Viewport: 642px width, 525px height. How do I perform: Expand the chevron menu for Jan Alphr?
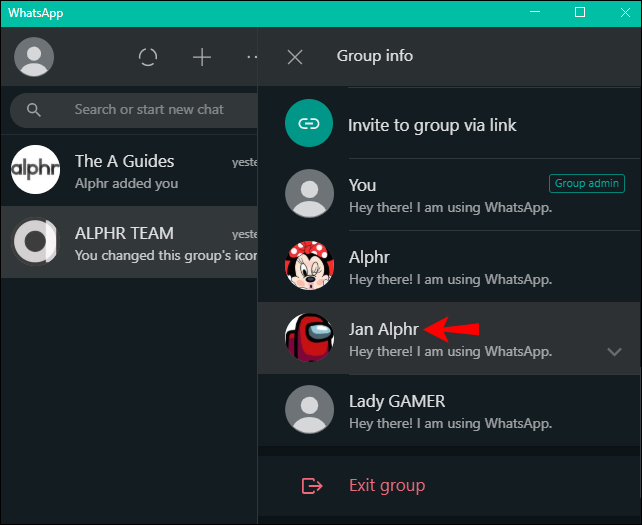coord(614,352)
